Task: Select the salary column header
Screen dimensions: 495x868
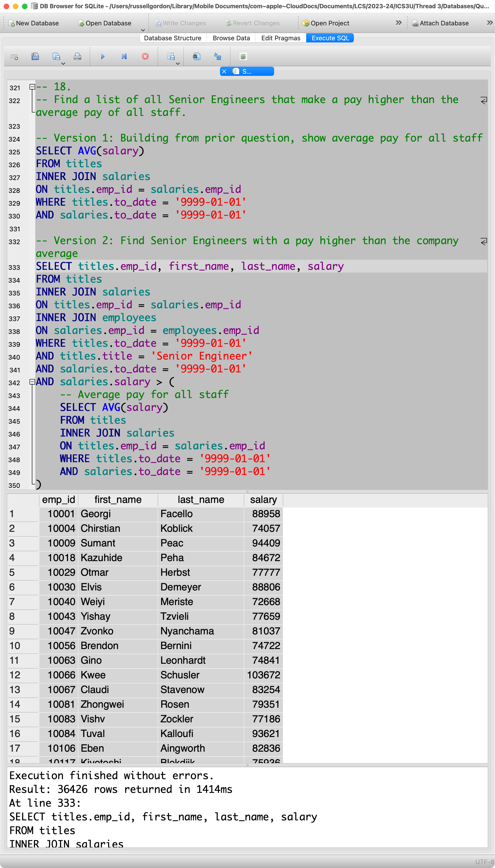Action: 263,500
